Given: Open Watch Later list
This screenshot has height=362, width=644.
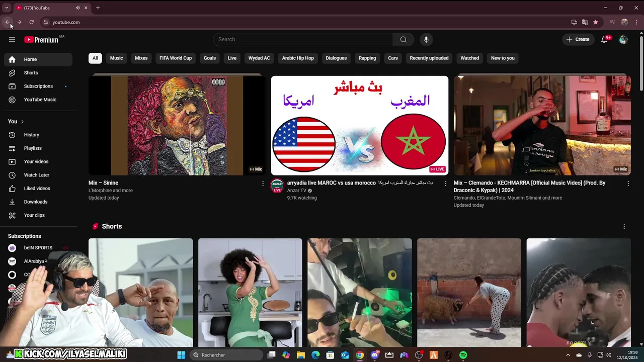Looking at the screenshot, I should [x=38, y=175].
